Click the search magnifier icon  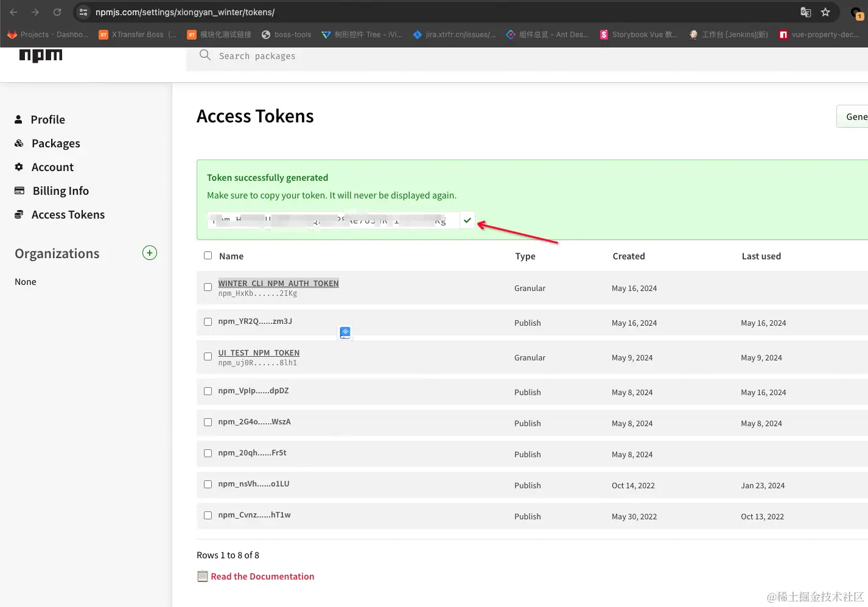click(205, 55)
